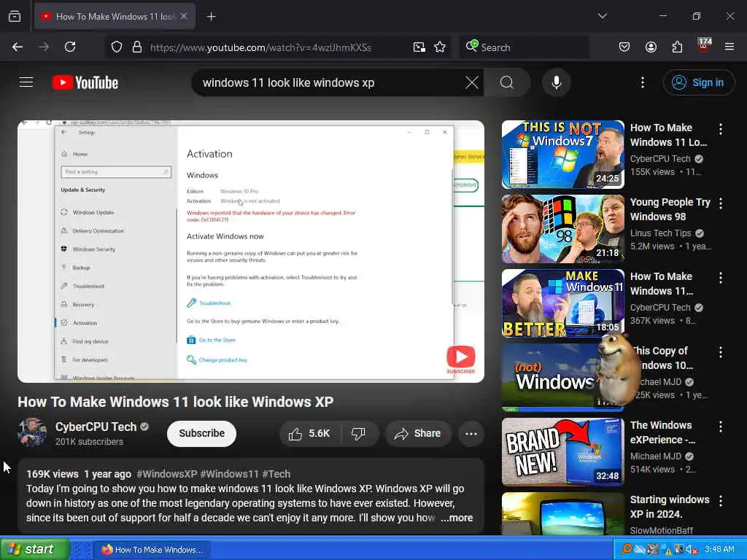
Task: Share this video
Action: click(x=418, y=433)
